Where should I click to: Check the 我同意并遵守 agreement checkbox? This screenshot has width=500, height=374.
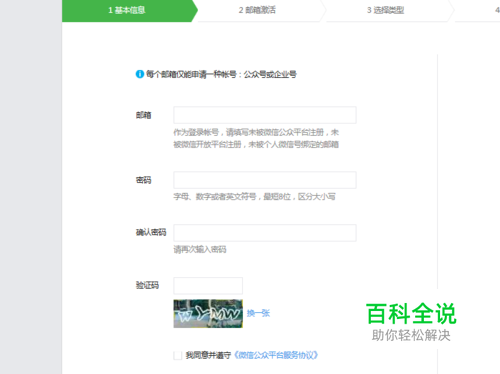click(x=178, y=355)
